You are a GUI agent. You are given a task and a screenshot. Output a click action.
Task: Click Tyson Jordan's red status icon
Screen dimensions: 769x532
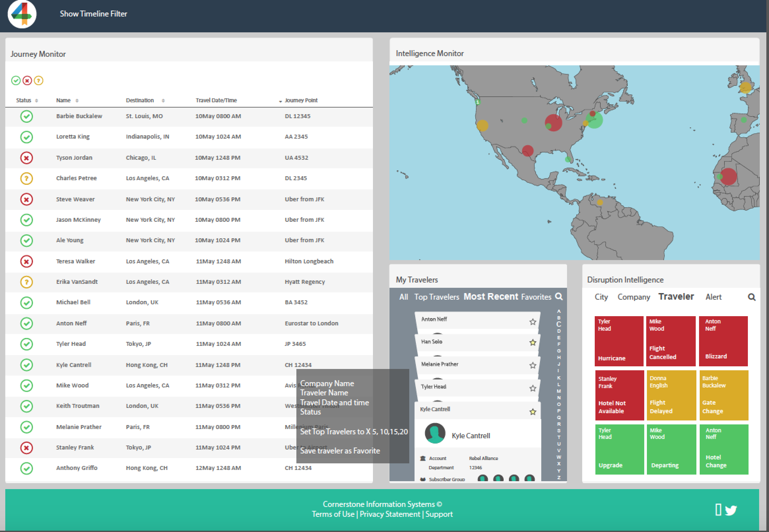click(27, 158)
